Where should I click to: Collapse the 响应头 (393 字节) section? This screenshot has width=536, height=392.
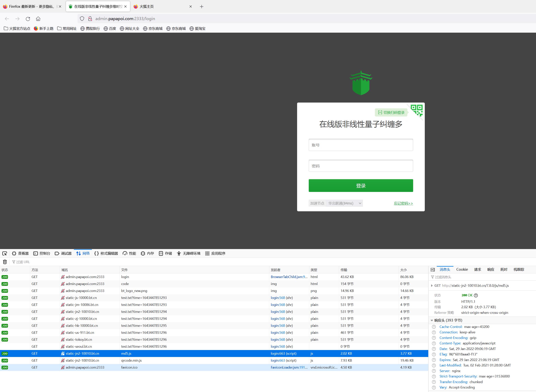click(x=432, y=320)
